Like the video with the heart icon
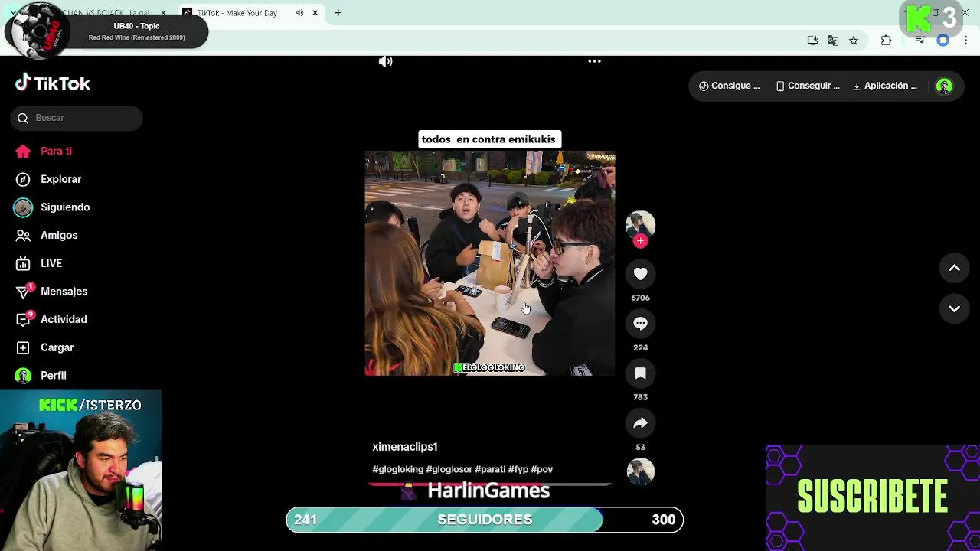Viewport: 980px width, 551px height. 641,274
